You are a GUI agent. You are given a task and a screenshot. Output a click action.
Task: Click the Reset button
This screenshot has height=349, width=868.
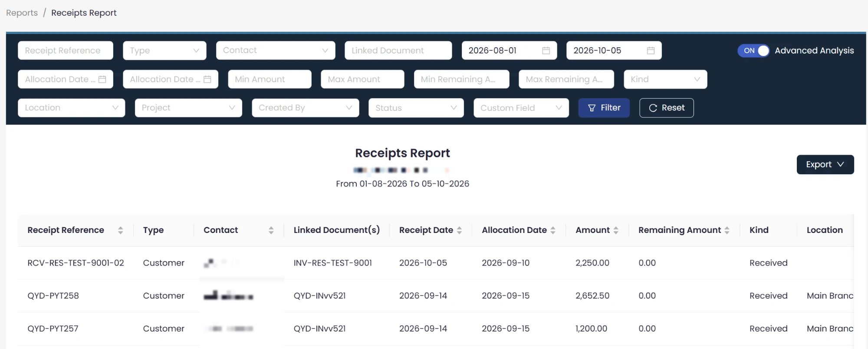(x=666, y=108)
